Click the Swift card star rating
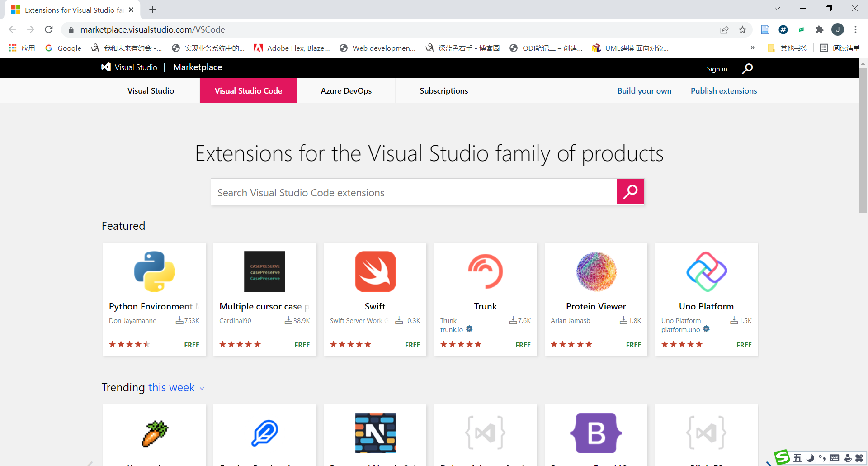868x466 pixels. pyautogui.click(x=350, y=344)
